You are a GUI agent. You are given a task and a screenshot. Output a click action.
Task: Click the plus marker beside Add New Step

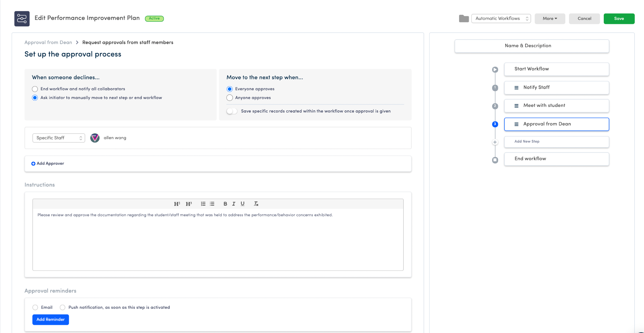click(495, 142)
